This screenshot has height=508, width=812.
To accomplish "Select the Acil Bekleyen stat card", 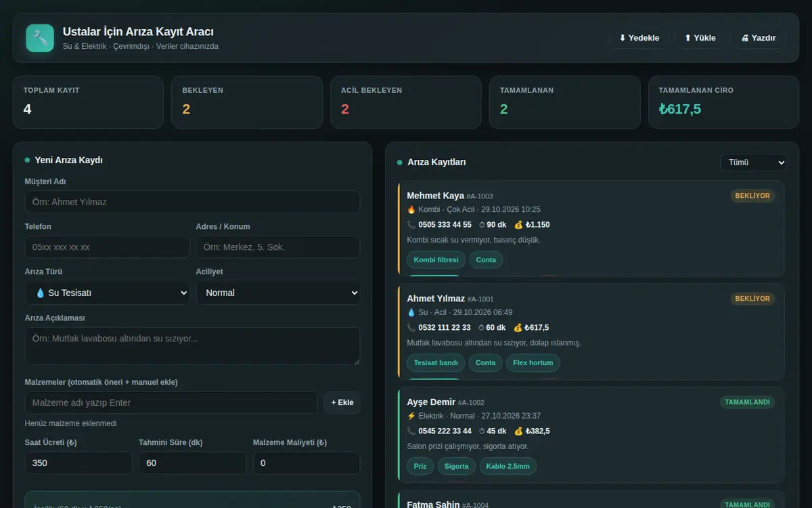I will coord(405,102).
